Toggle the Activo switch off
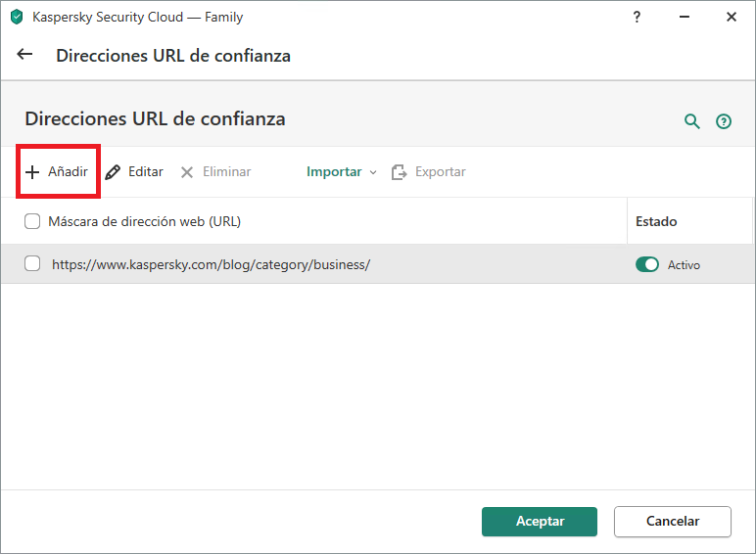This screenshot has height=554, width=756. (x=647, y=264)
